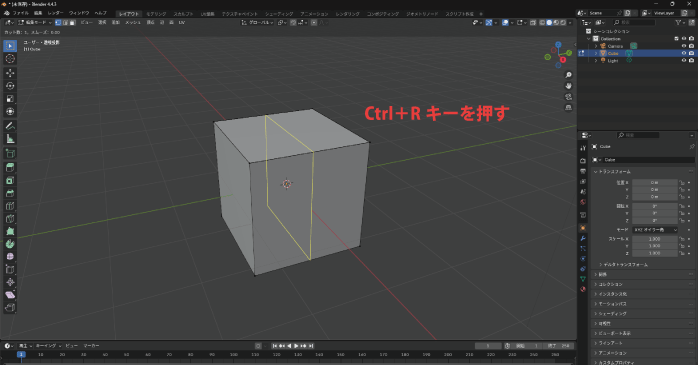The image size is (698, 365).
Task: Select the Measure ruler tool
Action: 10,139
